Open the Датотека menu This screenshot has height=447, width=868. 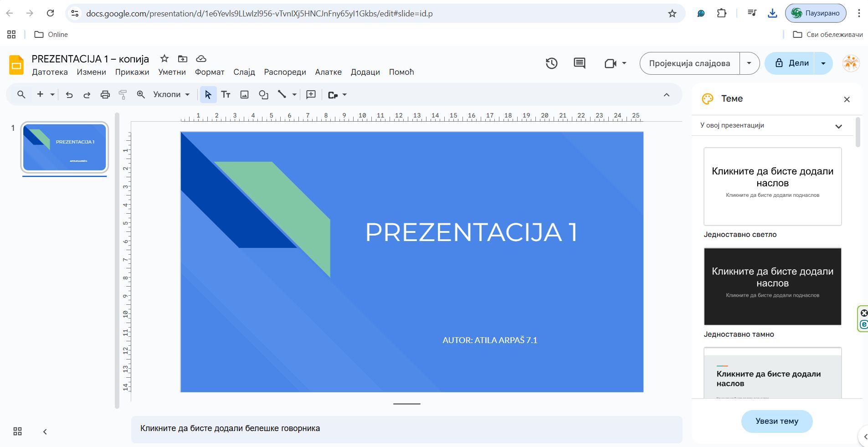[x=50, y=72]
